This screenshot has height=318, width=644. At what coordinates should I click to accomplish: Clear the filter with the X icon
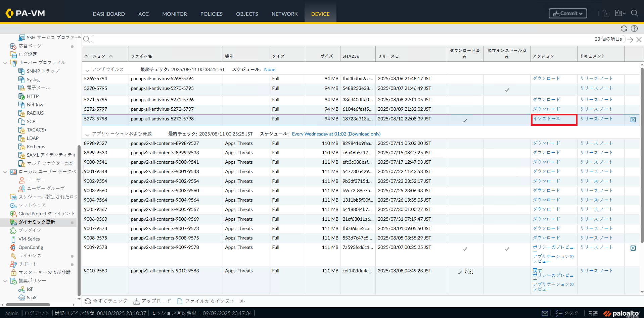pos(639,40)
